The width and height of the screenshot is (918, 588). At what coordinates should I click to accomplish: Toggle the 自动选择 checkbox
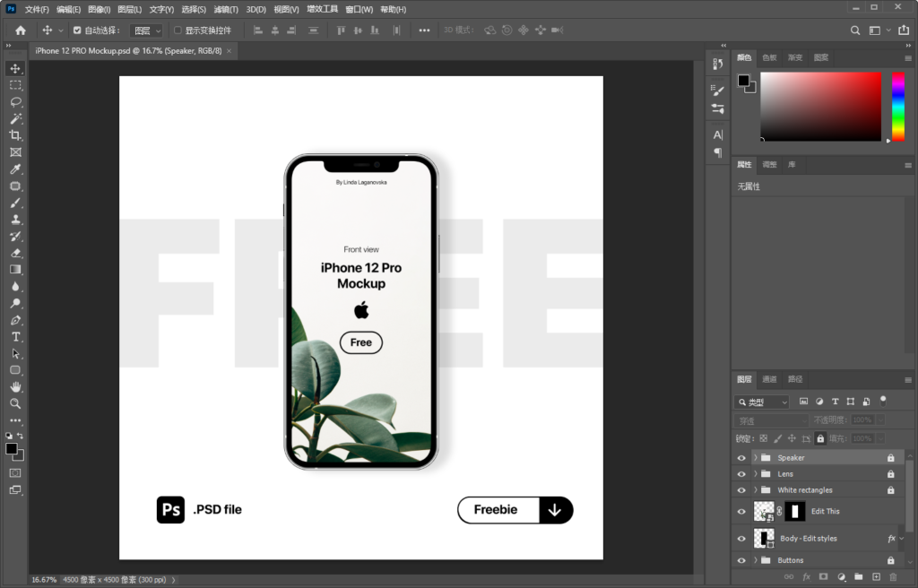(x=77, y=30)
